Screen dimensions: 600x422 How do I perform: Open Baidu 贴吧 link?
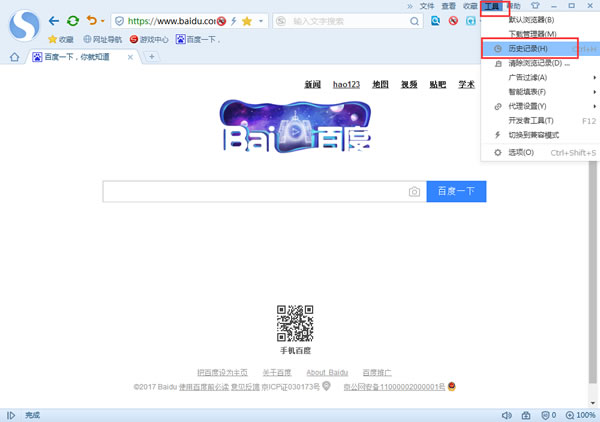pos(438,85)
